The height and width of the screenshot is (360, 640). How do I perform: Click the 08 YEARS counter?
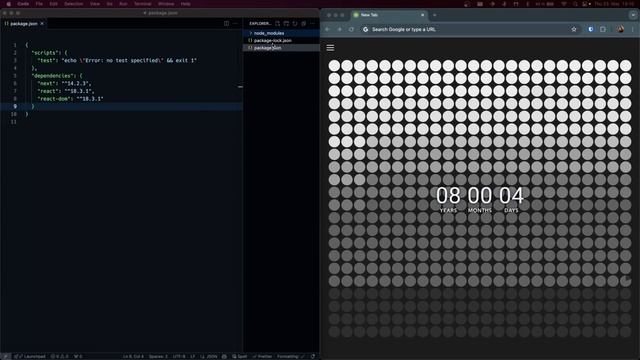[448, 200]
